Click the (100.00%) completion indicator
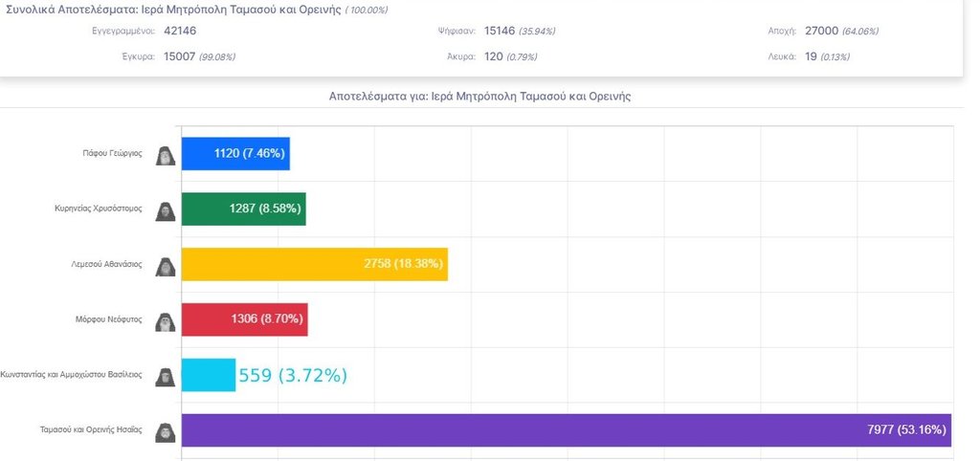 click(367, 11)
